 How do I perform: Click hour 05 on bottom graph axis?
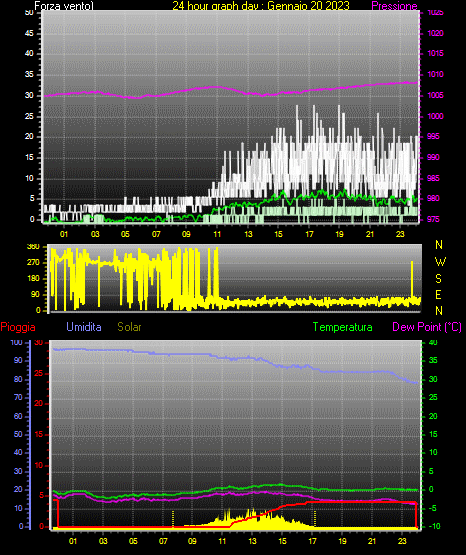133,541
